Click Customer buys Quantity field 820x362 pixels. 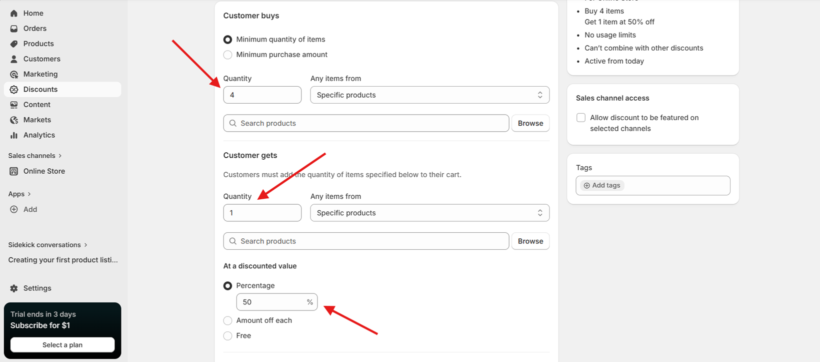click(x=263, y=95)
